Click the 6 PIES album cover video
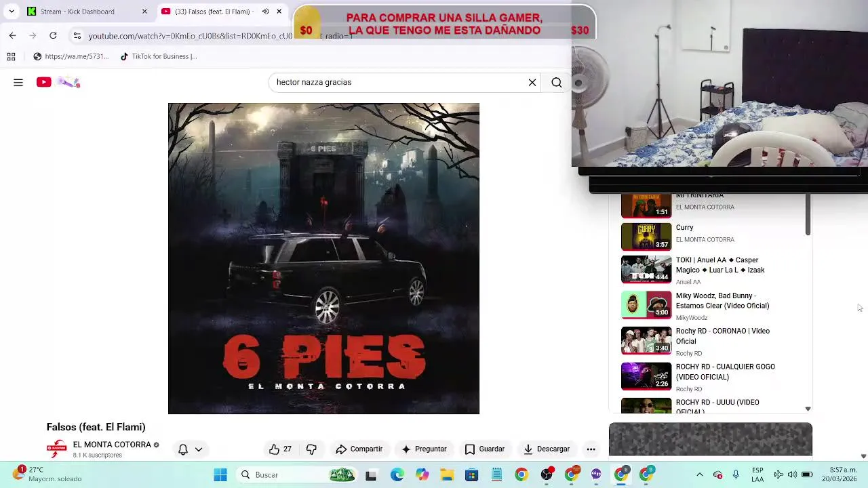The width and height of the screenshot is (868, 488). (323, 258)
